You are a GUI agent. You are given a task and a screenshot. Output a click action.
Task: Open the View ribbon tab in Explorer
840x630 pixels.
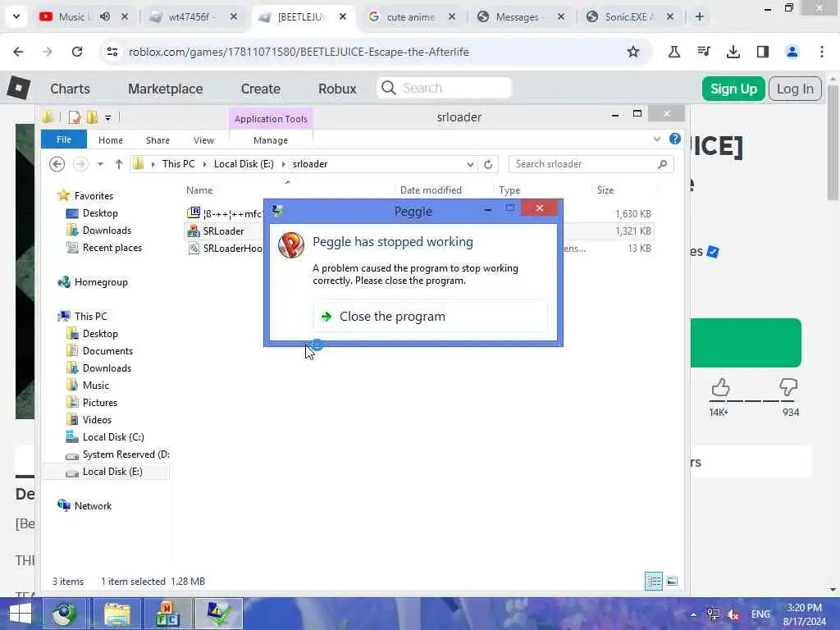click(203, 140)
